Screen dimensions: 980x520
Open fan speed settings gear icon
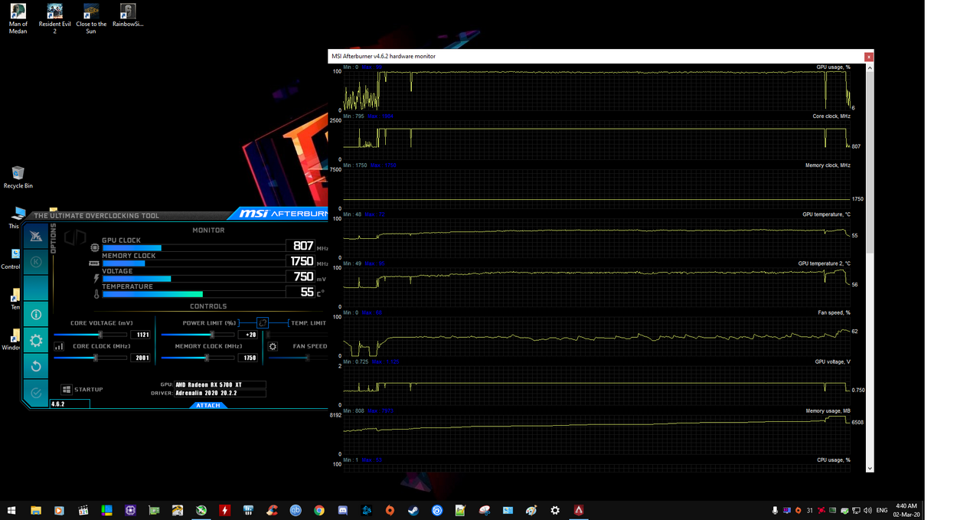pyautogui.click(x=273, y=346)
